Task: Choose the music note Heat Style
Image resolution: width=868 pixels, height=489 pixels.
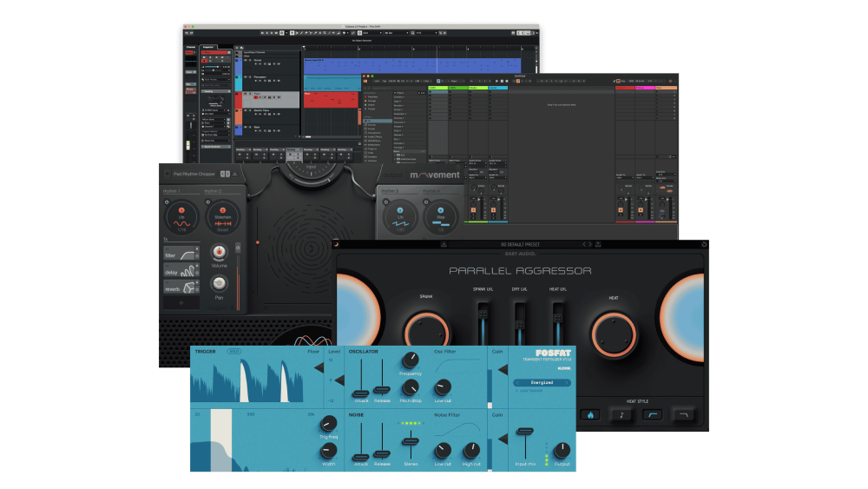Action: pyautogui.click(x=621, y=414)
